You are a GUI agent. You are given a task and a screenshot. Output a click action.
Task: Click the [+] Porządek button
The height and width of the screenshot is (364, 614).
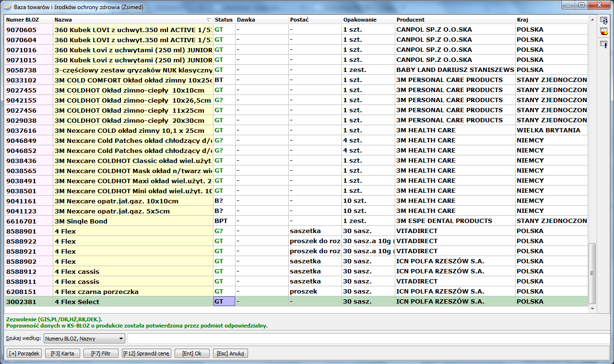tap(24, 353)
